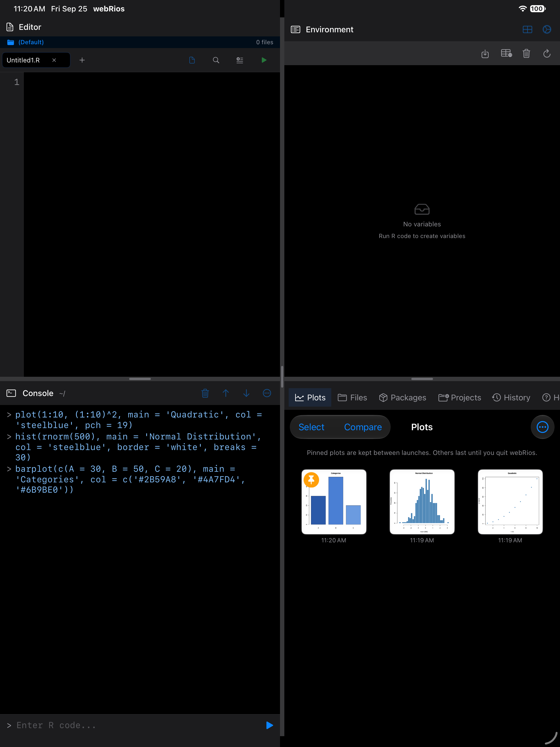Image resolution: width=560 pixels, height=747 pixels.
Task: Open the Quadratic scatter plot thumbnail
Action: 510,502
